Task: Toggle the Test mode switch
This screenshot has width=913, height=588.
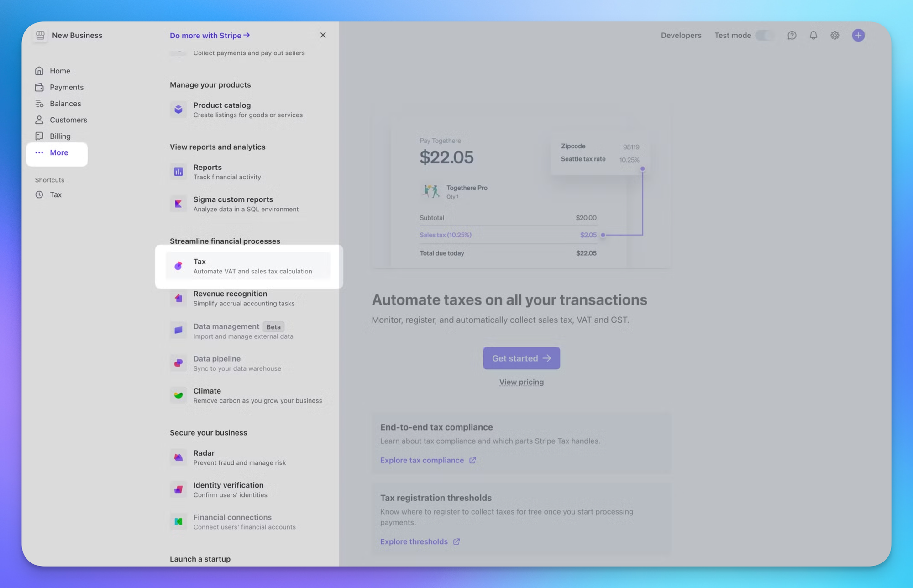Action: (x=765, y=35)
